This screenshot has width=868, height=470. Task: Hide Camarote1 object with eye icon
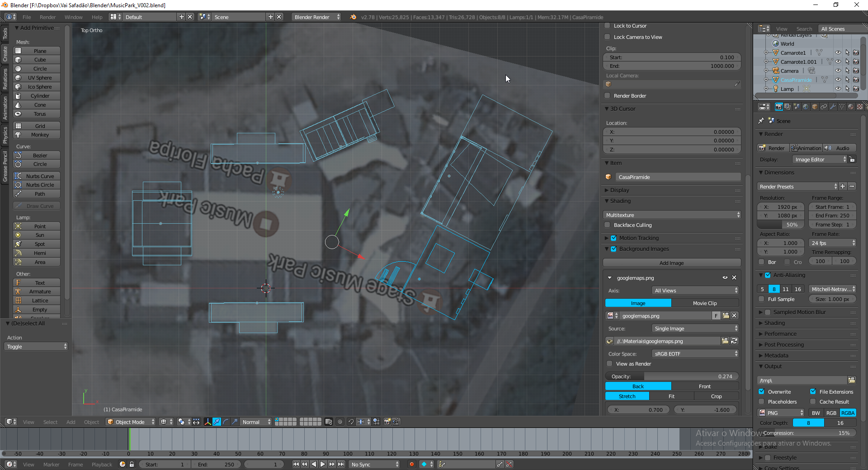838,52
